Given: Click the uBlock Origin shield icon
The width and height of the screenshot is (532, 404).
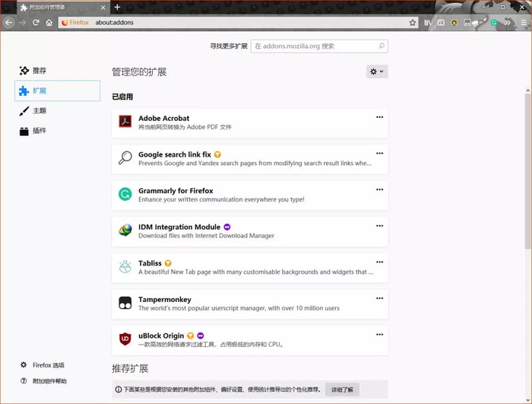Looking at the screenshot, I should tap(125, 339).
